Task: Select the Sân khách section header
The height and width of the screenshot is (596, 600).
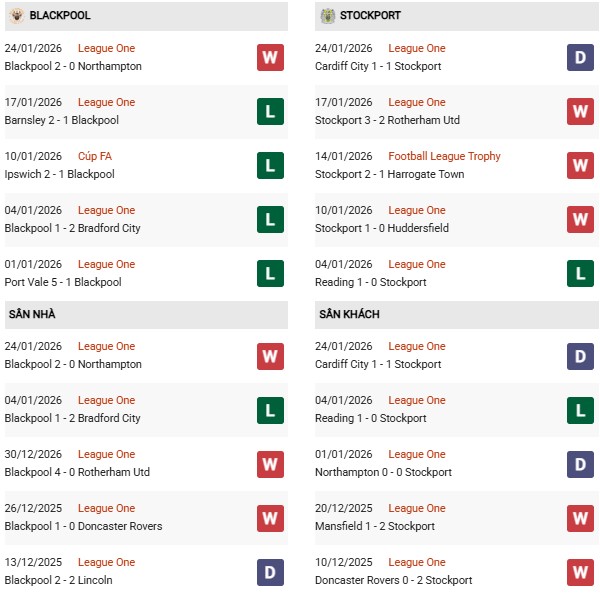Action: 349,314
